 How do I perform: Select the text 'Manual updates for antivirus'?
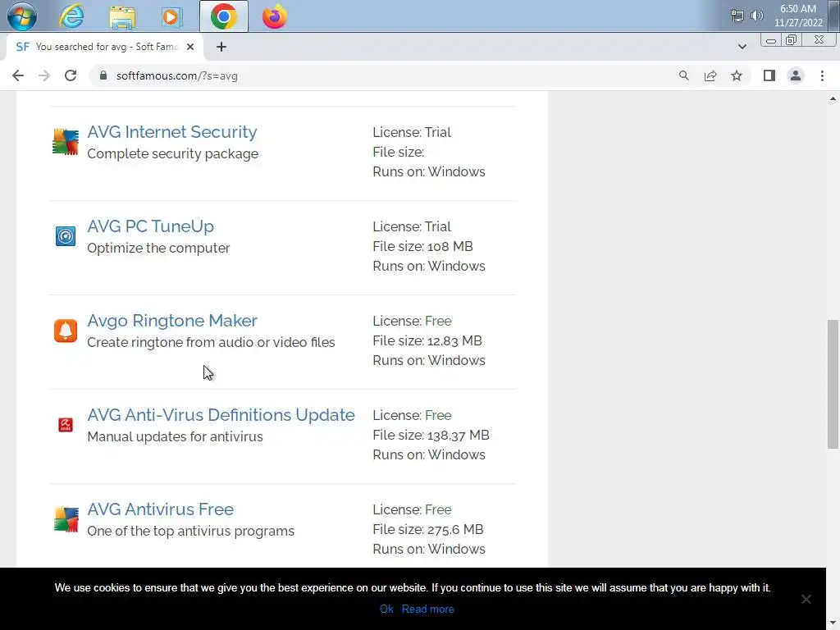coord(175,436)
